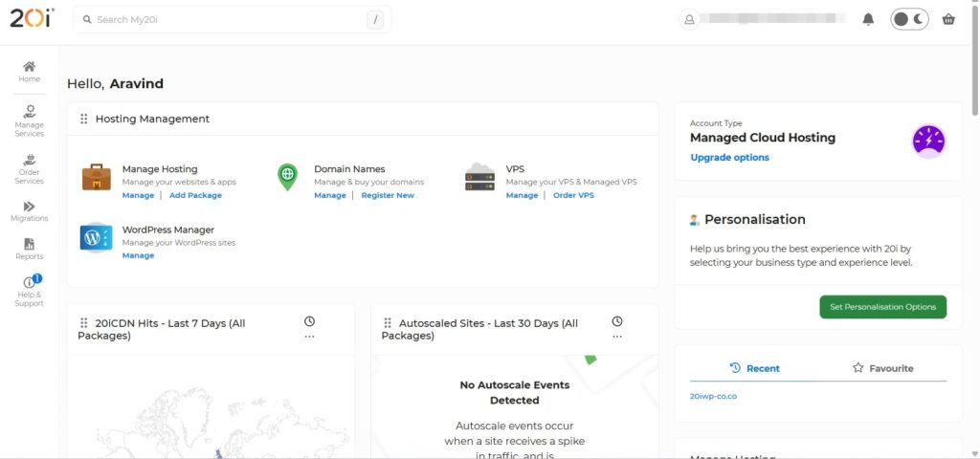Open the 20iCDN Hits ellipsis menu
The image size is (980, 459).
309,337
